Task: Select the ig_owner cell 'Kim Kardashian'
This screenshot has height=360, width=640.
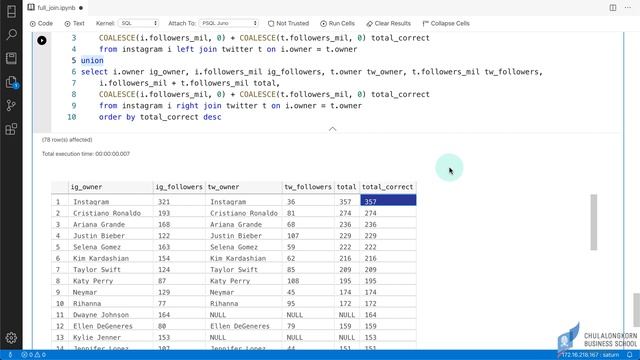Action: click(x=111, y=258)
